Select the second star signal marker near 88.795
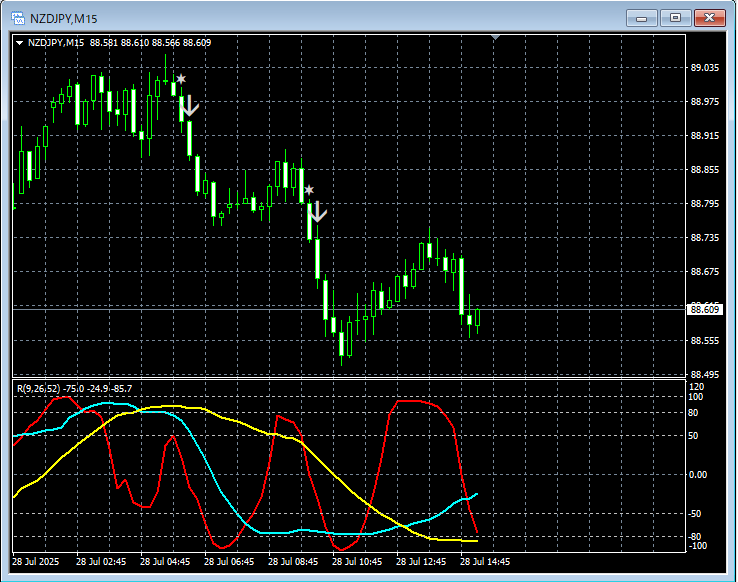This screenshot has width=738, height=582. coord(309,190)
